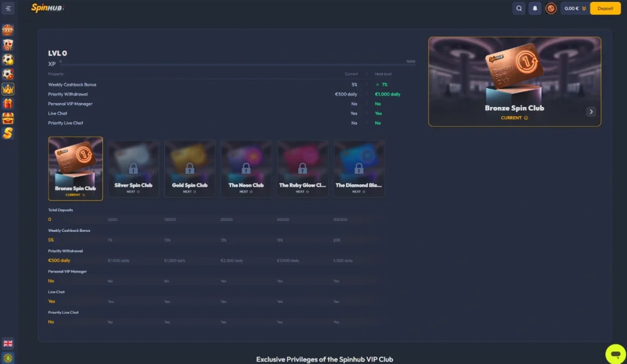Select the locked Ruby Glow Club card

pyautogui.click(x=302, y=169)
